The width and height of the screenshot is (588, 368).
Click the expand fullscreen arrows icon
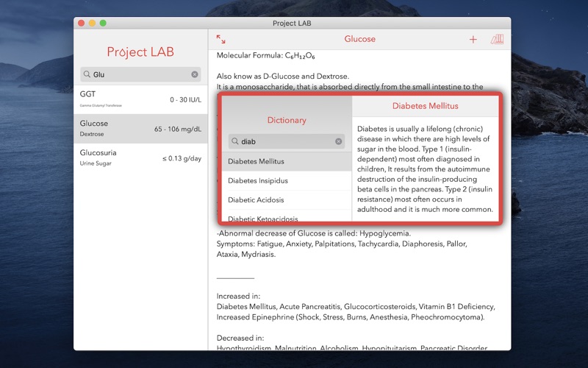(x=221, y=39)
